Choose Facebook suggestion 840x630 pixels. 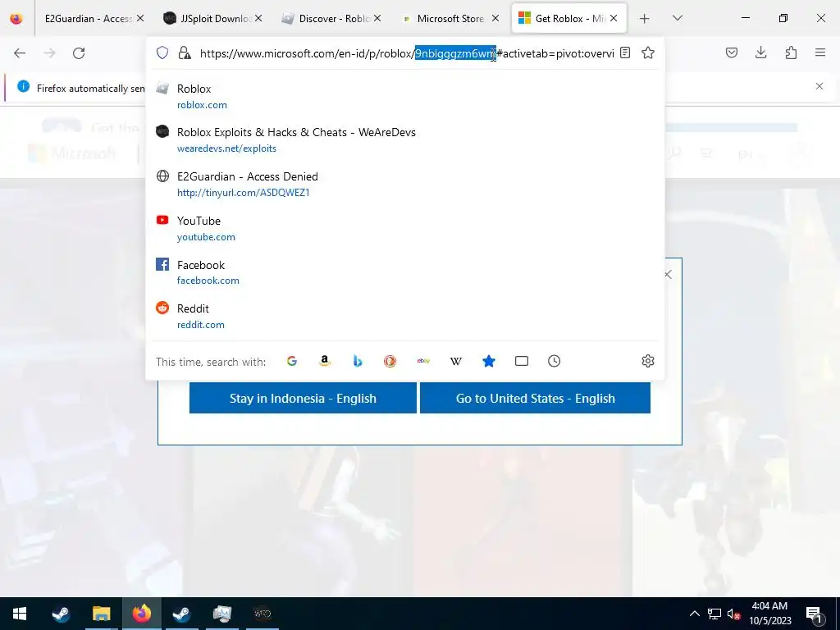pyautogui.click(x=405, y=272)
